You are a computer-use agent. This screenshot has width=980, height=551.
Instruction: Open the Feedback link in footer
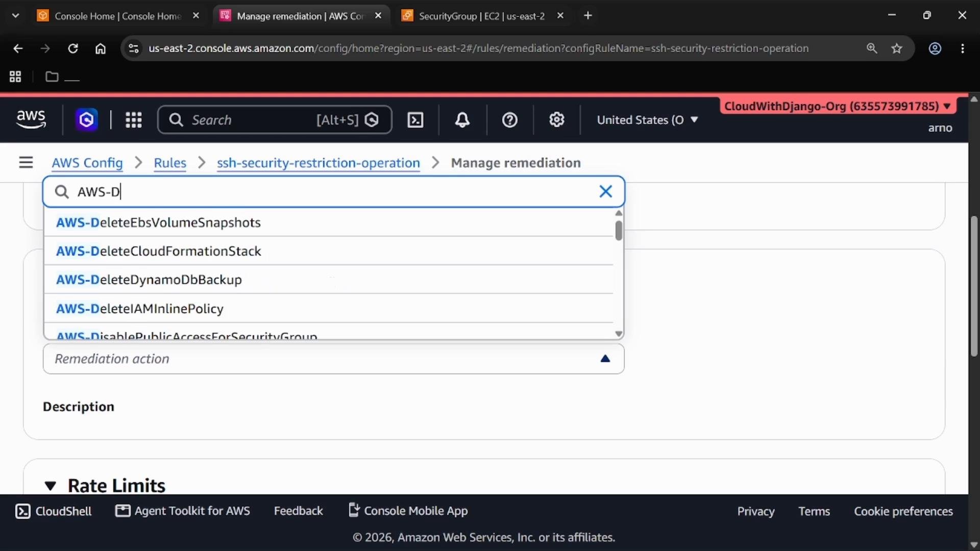pos(299,511)
